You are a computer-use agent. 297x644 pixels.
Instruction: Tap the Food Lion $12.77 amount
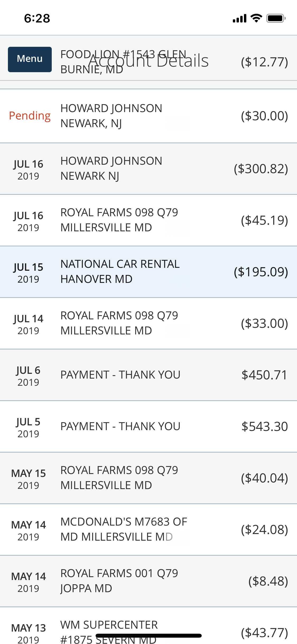click(264, 62)
